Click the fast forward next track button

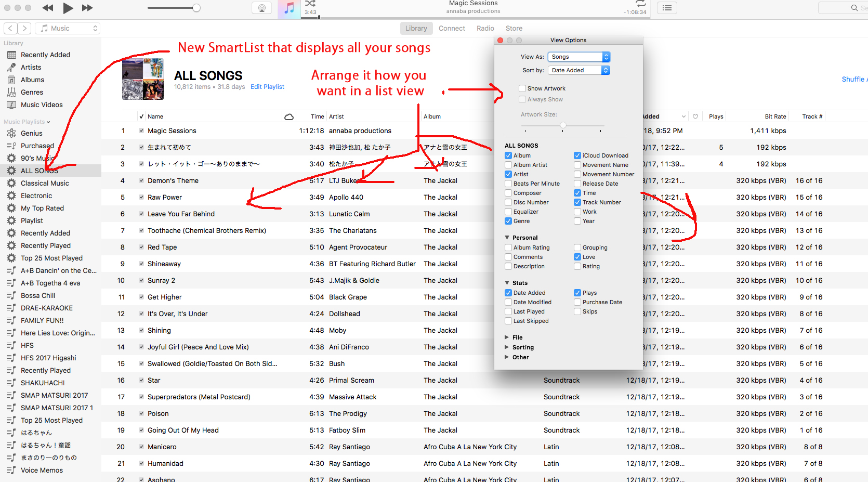87,8
